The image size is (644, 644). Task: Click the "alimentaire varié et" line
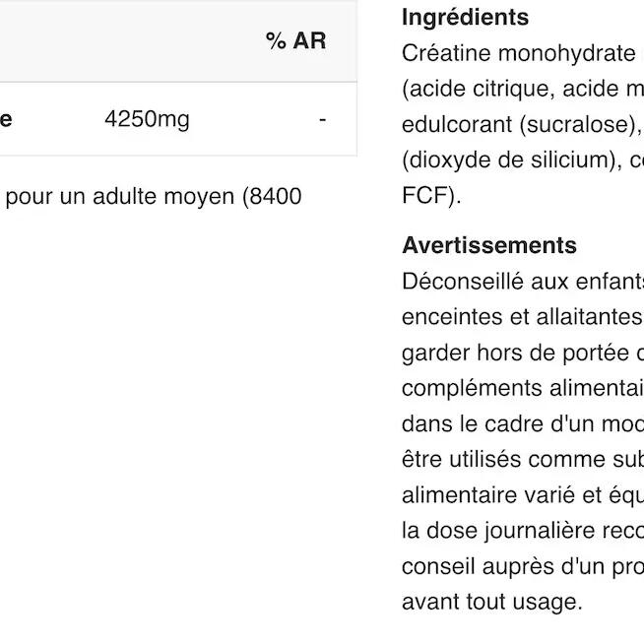coord(522,493)
